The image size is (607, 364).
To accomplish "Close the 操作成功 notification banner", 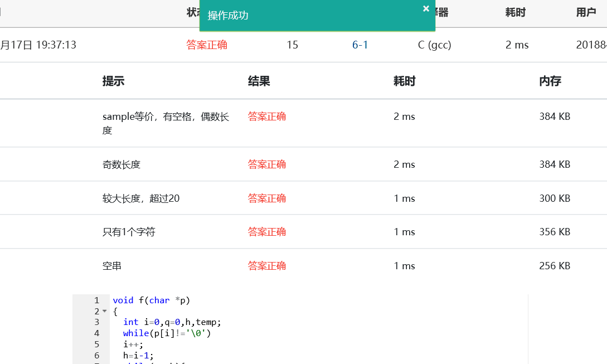I will point(426,8).
